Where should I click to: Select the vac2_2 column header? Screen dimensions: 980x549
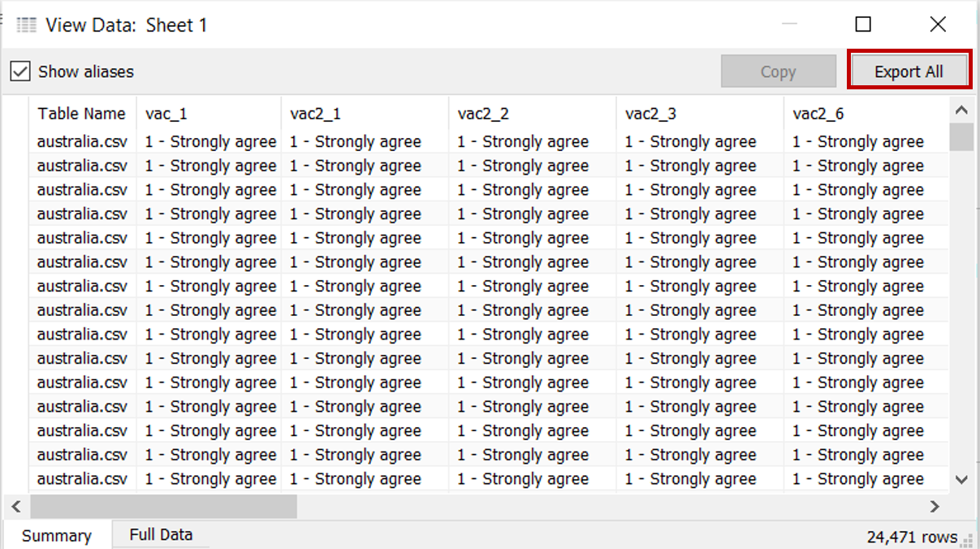[483, 114]
